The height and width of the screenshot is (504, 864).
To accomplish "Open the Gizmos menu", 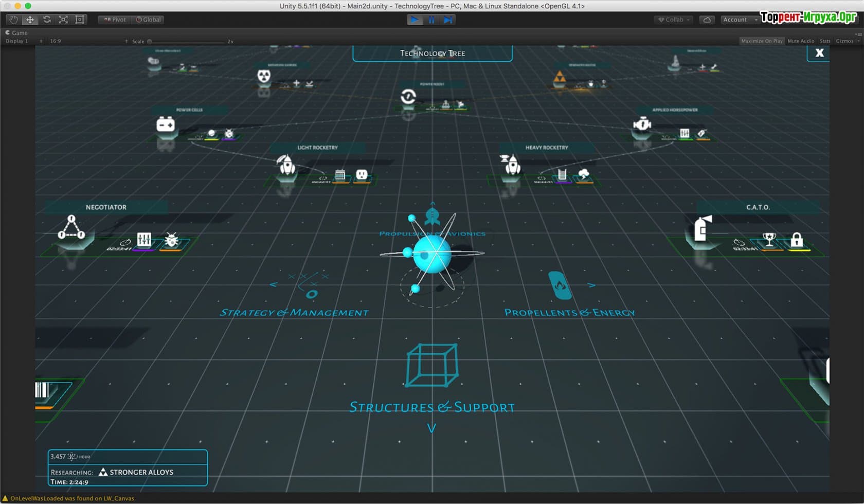I will (x=846, y=41).
